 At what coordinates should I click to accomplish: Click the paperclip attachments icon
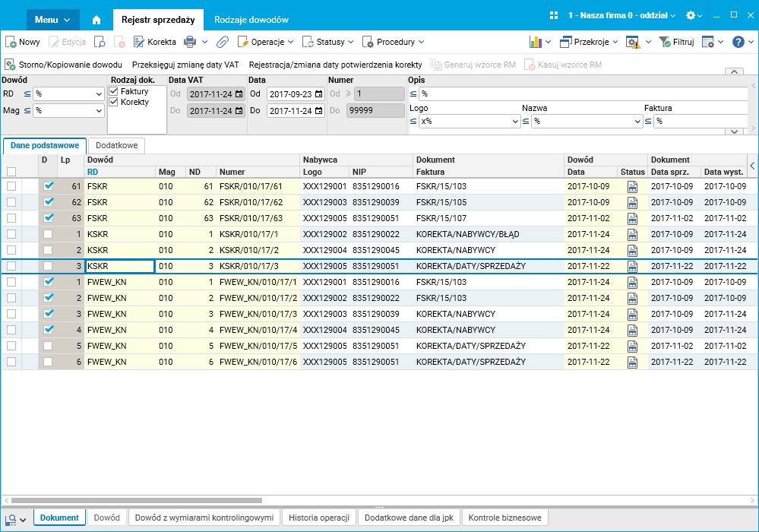coord(223,42)
